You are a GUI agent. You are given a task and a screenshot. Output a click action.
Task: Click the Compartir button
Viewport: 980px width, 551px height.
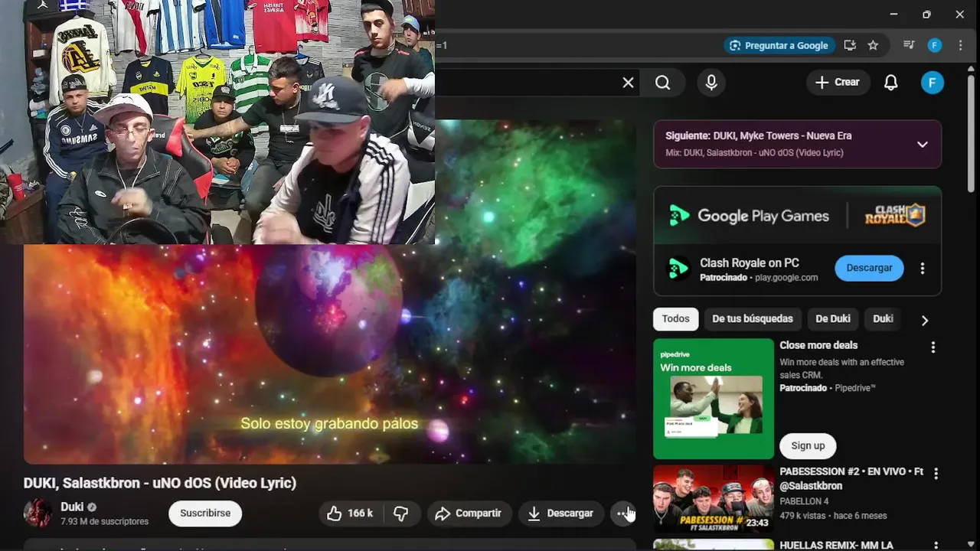(469, 514)
